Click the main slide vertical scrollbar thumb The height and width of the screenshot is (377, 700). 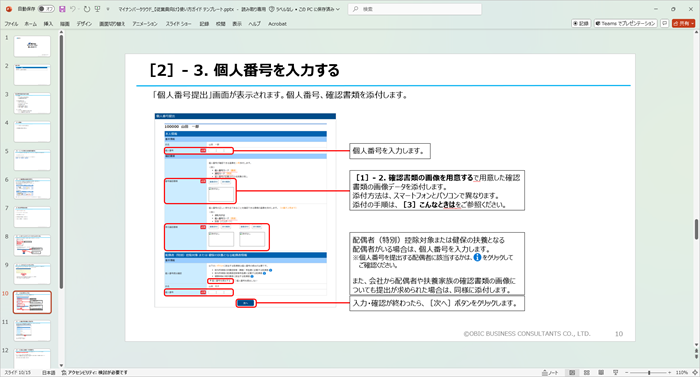(696, 229)
